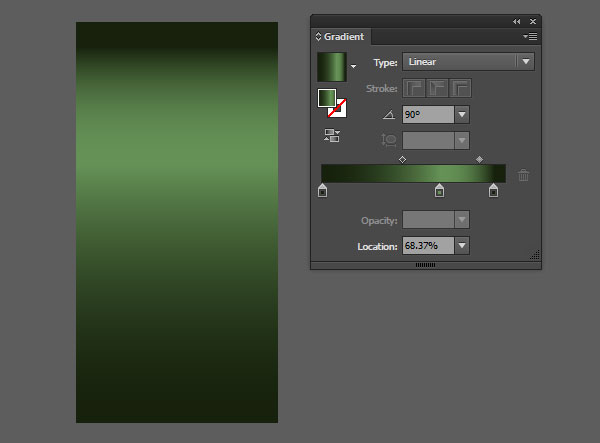
Task: Click the panel bottom gripper handle
Action: click(x=425, y=265)
